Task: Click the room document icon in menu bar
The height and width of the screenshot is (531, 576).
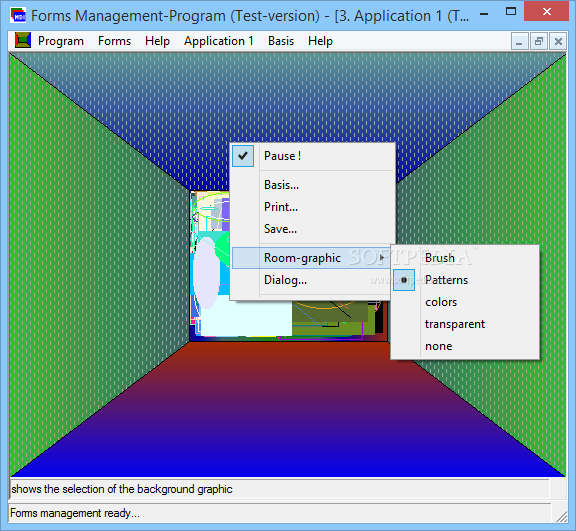Action: [23, 40]
